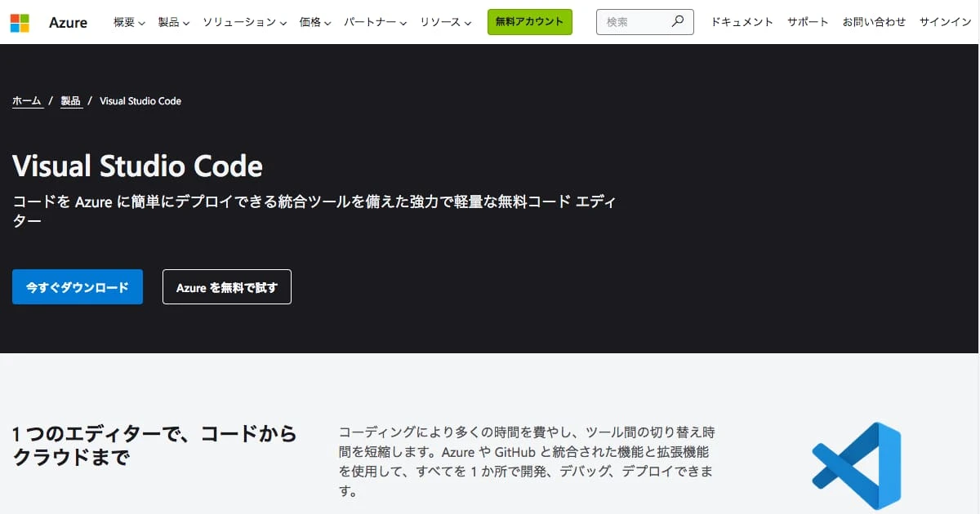Screen dimensions: 980x514
Task: Expand the ソリューション dropdown menu
Action: tap(244, 22)
